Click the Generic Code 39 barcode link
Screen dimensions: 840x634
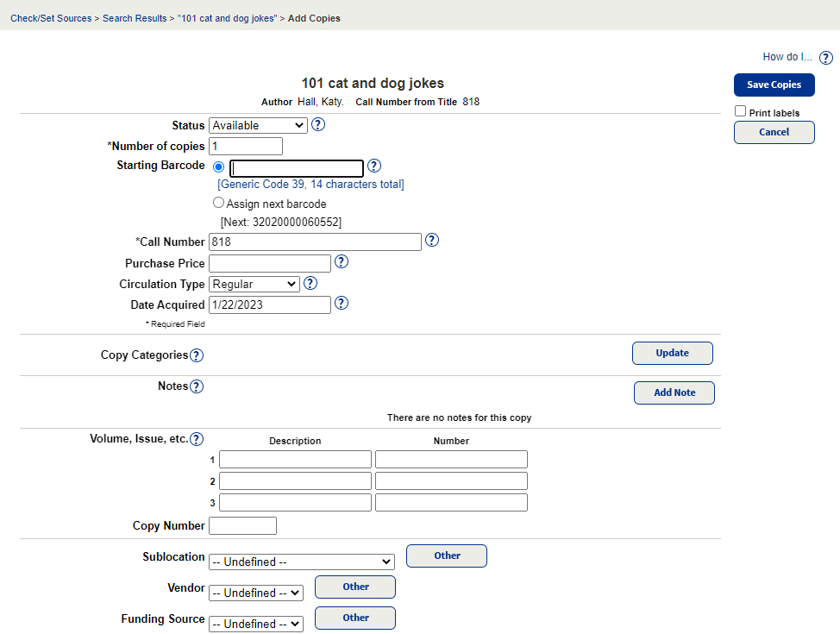pyautogui.click(x=310, y=185)
